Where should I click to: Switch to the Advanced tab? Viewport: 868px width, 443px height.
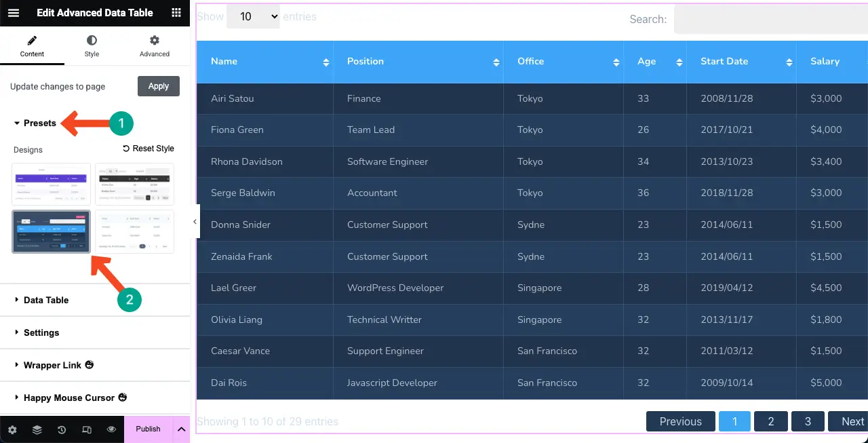pos(155,46)
